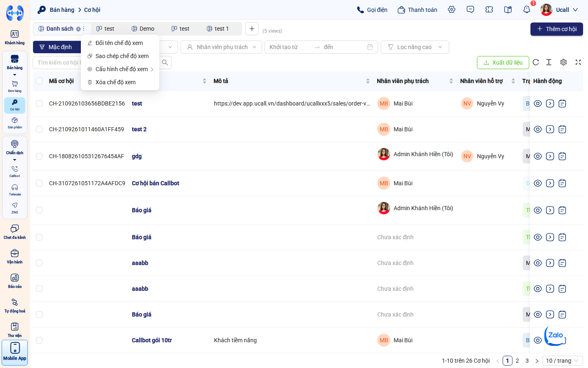Click Gọi điện in the header
This screenshot has height=368, width=588.
pos(372,9)
